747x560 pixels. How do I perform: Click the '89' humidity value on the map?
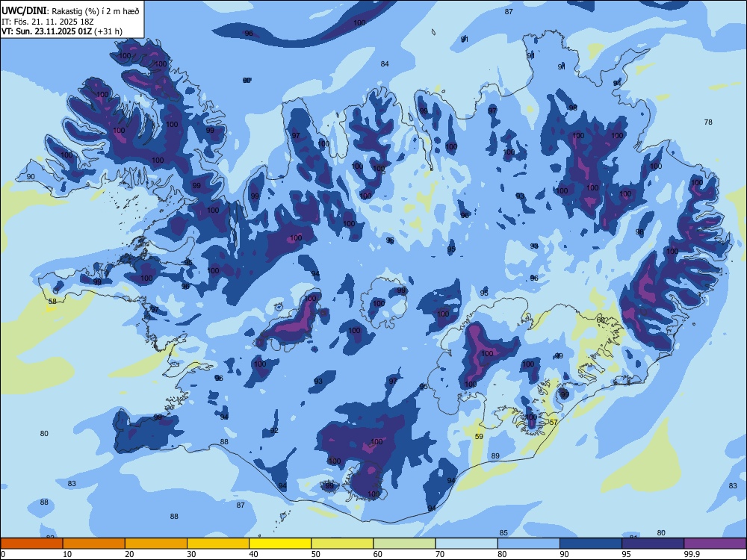[x=495, y=456]
